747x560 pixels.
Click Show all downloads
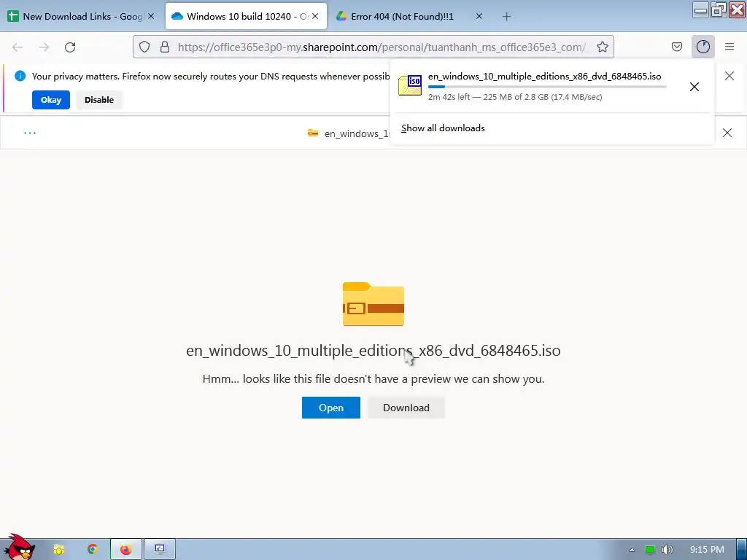pos(443,128)
